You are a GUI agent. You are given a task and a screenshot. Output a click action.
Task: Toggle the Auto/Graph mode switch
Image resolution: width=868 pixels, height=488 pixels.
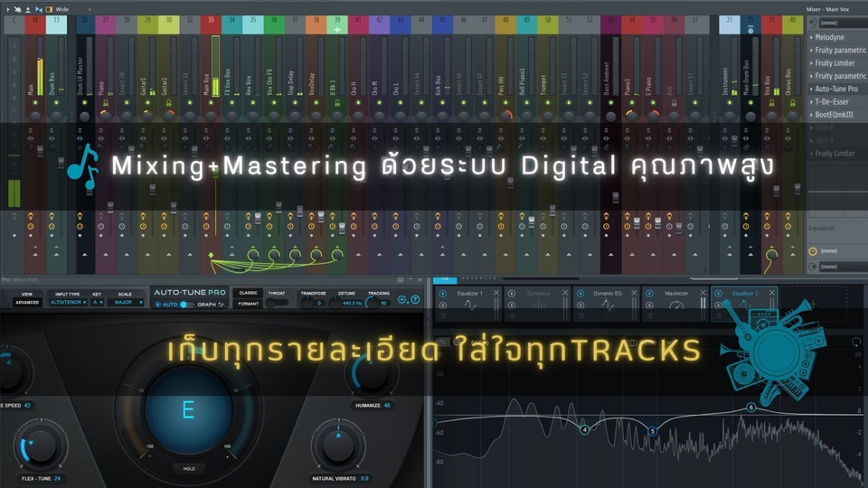point(186,305)
